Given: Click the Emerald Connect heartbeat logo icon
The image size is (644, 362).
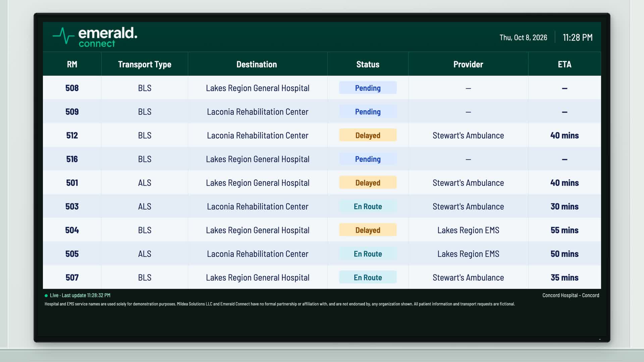Looking at the screenshot, I should [x=63, y=36].
